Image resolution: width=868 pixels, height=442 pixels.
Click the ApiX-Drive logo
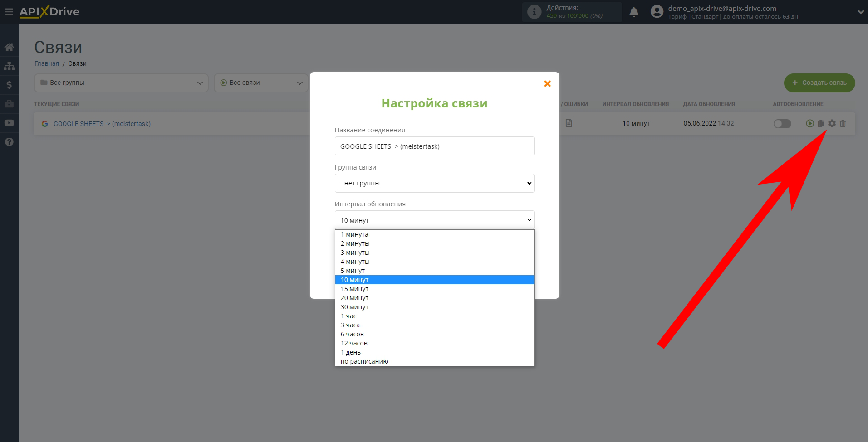49,12
